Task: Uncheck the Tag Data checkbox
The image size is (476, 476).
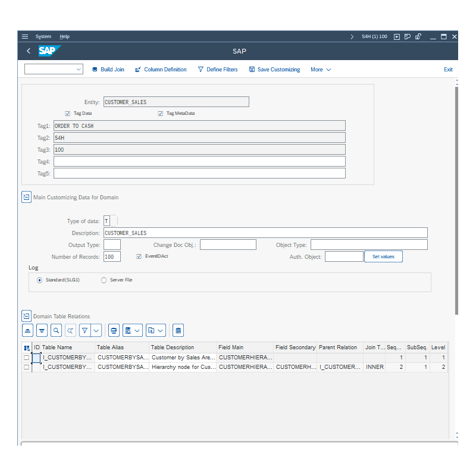Action: 67,113
